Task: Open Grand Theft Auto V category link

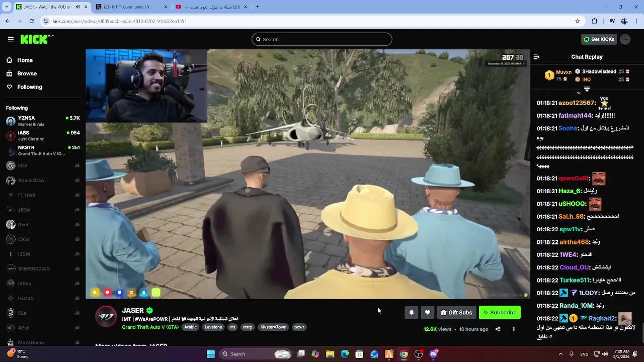Action: [x=150, y=327]
